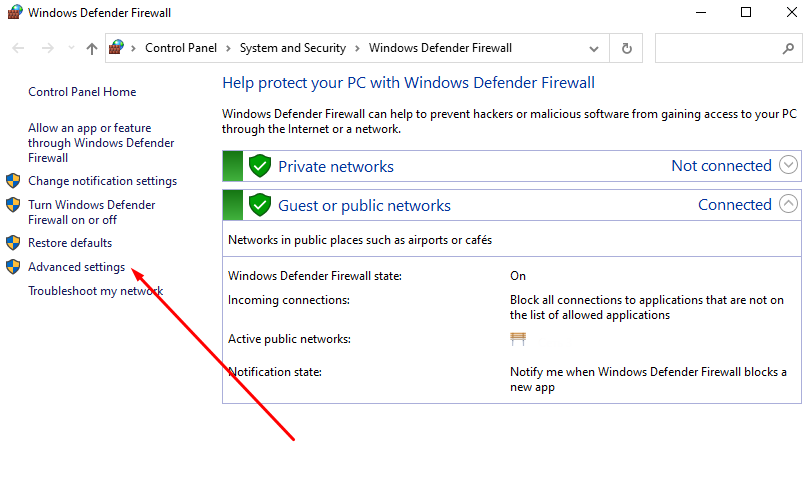Click Restore defaults link
The height and width of the screenshot is (481, 810).
click(70, 243)
